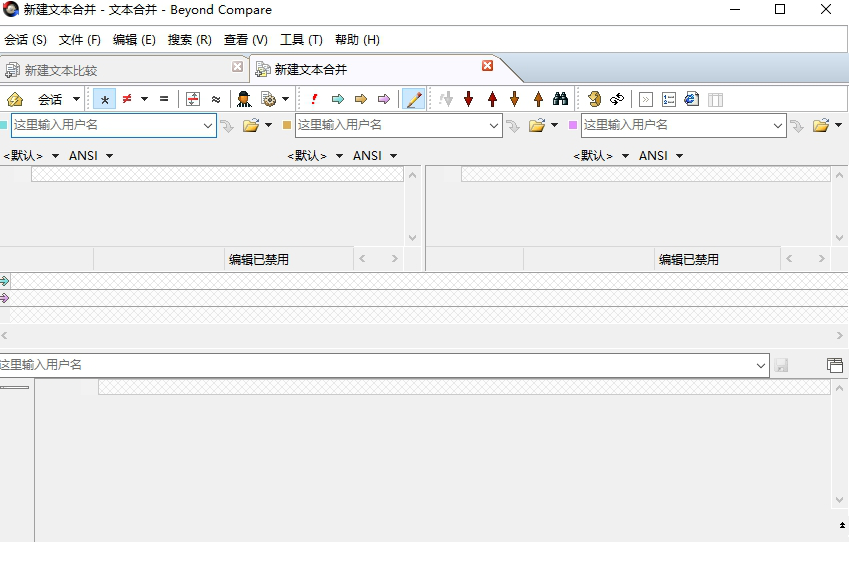Toggle Show Context button
Image resolution: width=849 pixels, height=563 pixels.
(193, 99)
